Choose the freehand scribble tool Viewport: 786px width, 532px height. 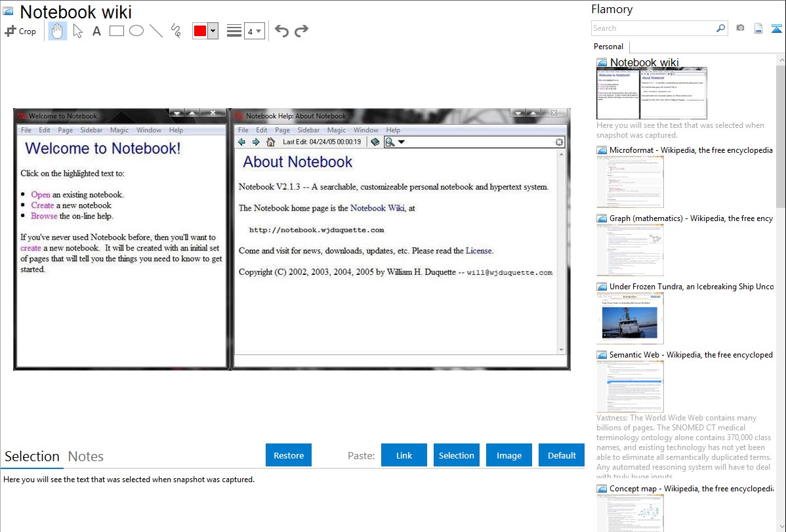(176, 31)
